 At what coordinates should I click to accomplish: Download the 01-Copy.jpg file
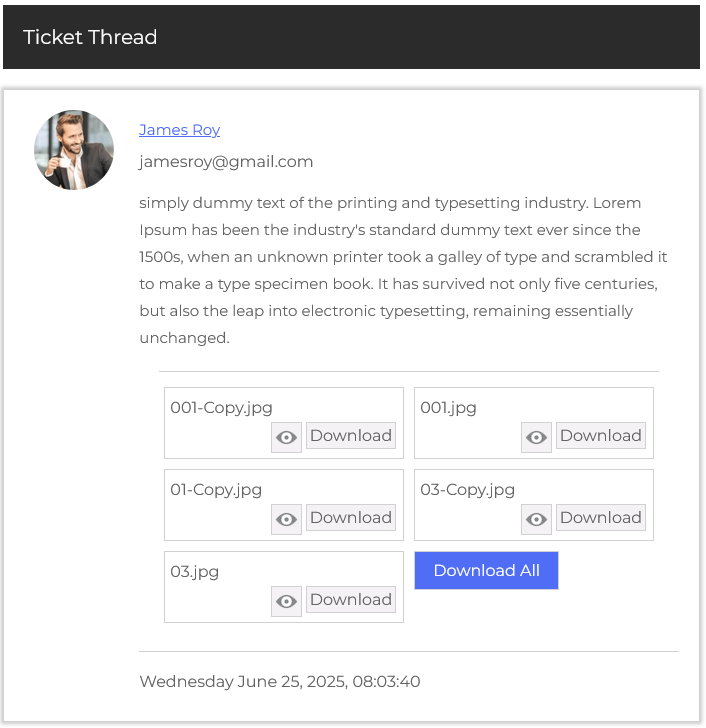tap(351, 518)
